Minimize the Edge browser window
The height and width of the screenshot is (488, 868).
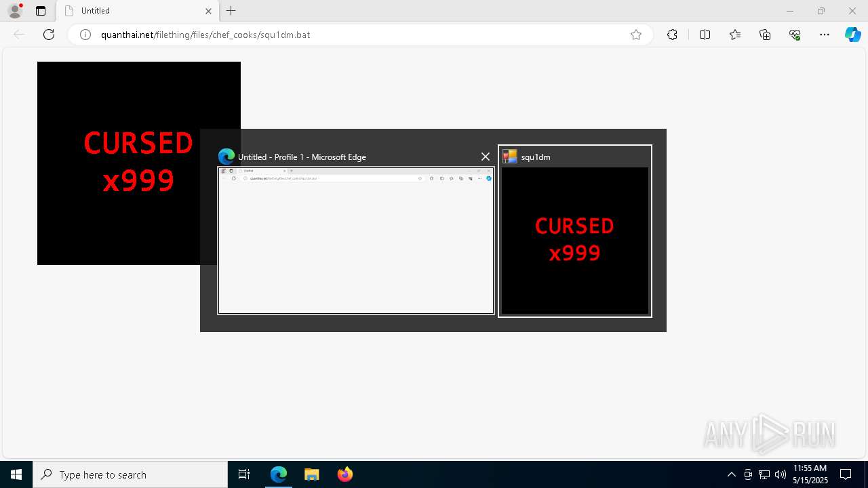click(789, 11)
